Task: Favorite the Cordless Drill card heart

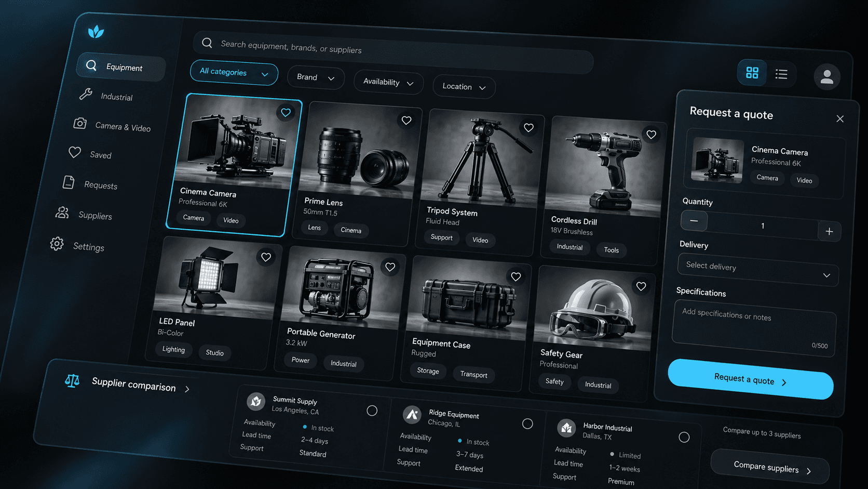Action: 651,135
